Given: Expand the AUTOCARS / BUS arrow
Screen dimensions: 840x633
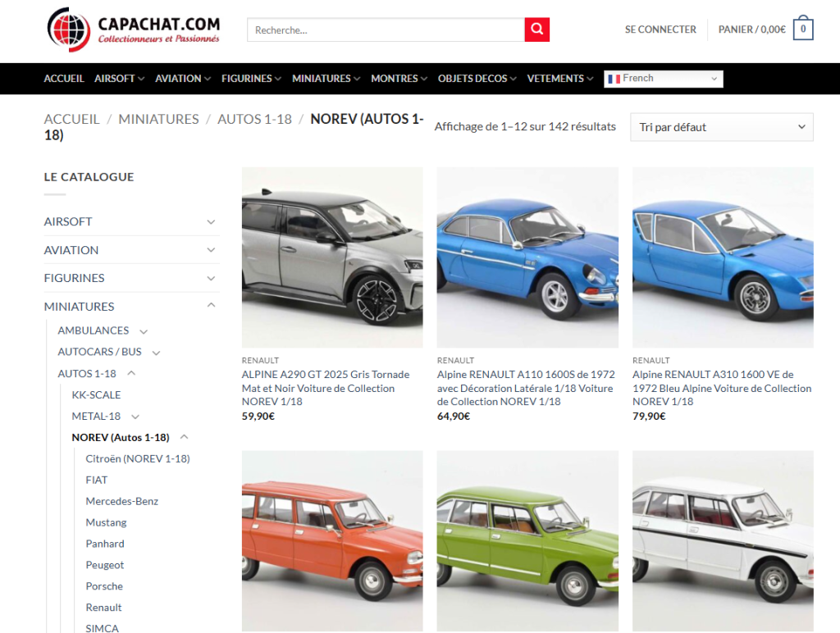Looking at the screenshot, I should click(x=156, y=353).
